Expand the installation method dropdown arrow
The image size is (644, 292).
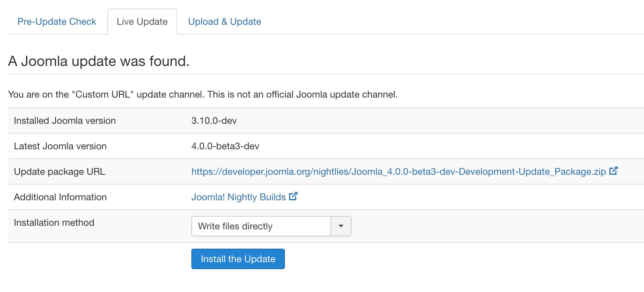[341, 226]
